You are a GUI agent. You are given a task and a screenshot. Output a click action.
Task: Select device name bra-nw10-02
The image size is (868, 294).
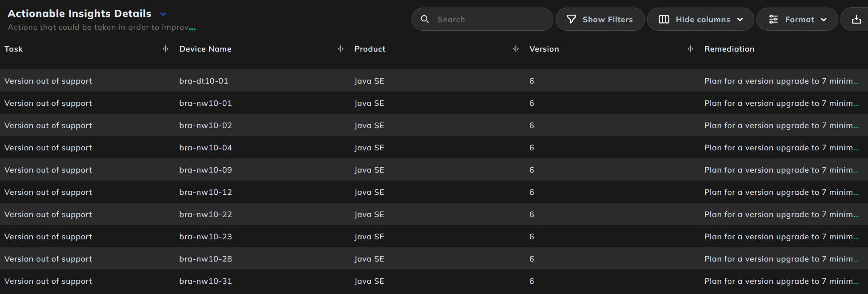205,125
